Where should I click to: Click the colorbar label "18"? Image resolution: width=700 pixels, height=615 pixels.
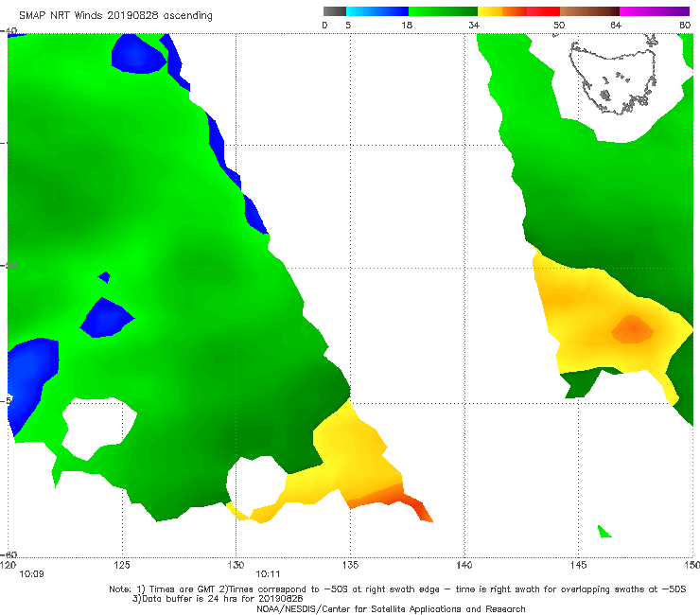[407, 25]
